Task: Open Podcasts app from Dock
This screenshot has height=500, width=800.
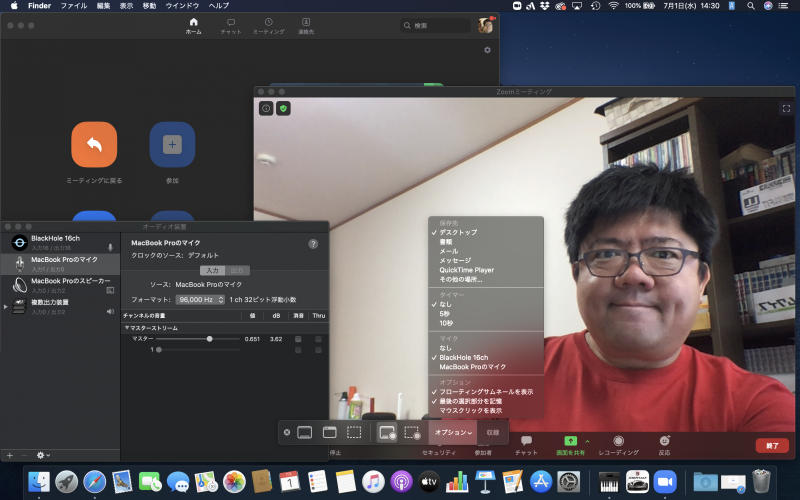Action: click(x=402, y=482)
